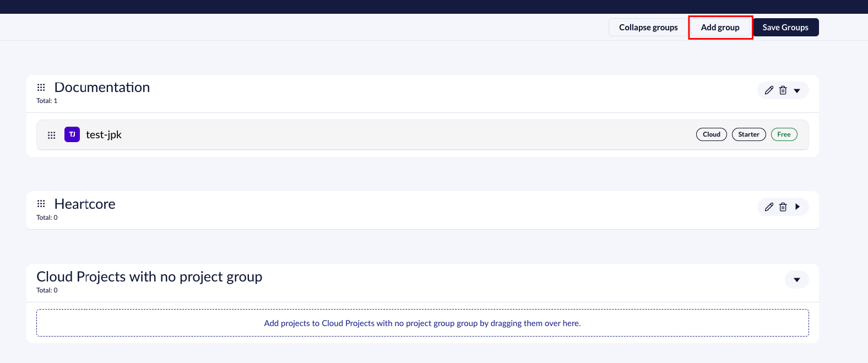Collapse the Cloud Projects with no project group section
Screen dimensions: 868x363
797,280
